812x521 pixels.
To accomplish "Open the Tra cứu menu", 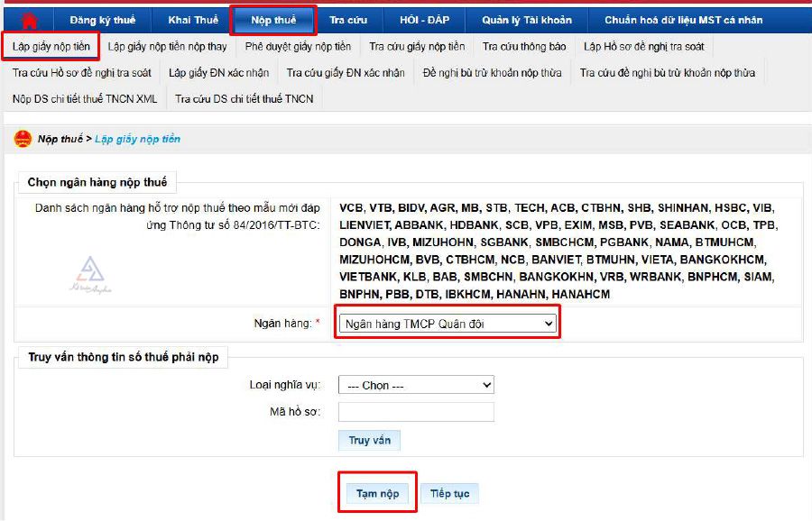I will 348,20.
